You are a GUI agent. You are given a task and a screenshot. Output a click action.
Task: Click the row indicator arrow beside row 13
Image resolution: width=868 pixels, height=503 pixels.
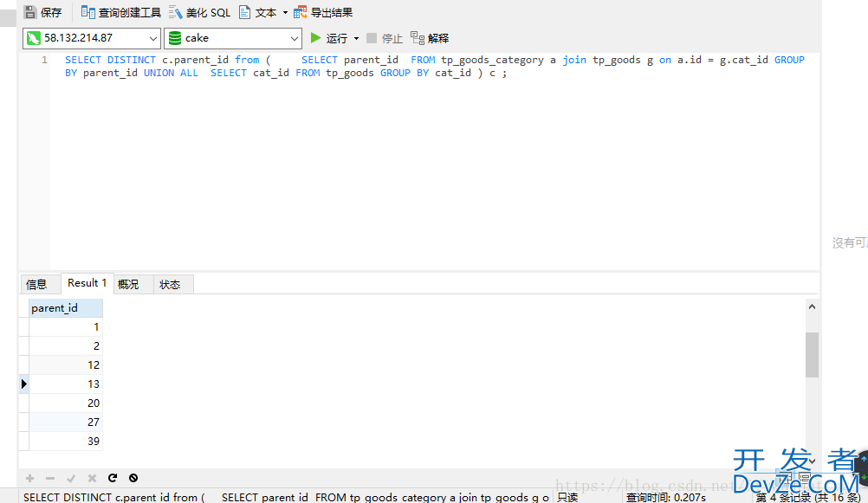[23, 384]
